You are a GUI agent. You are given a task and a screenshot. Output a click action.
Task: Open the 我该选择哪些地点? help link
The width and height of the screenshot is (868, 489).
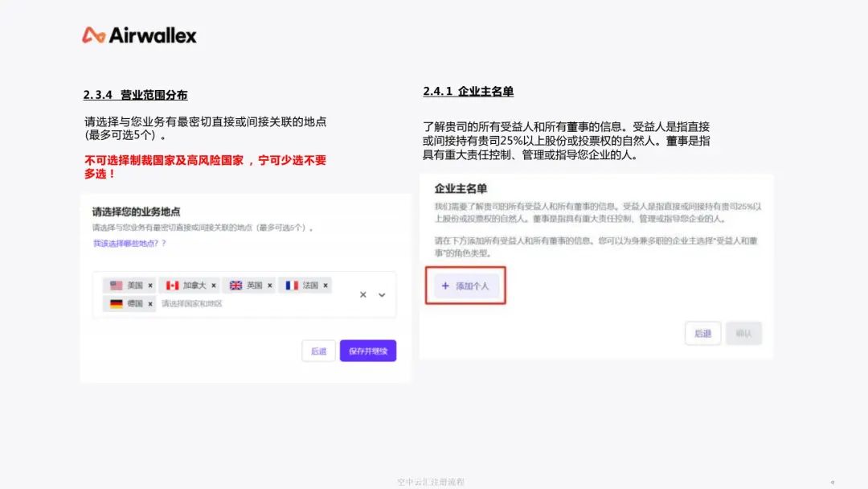click(129, 243)
